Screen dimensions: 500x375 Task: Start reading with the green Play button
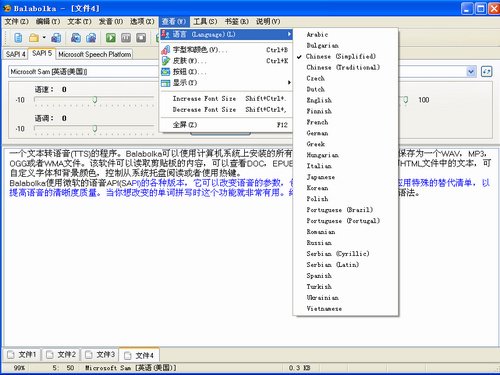tap(111, 38)
